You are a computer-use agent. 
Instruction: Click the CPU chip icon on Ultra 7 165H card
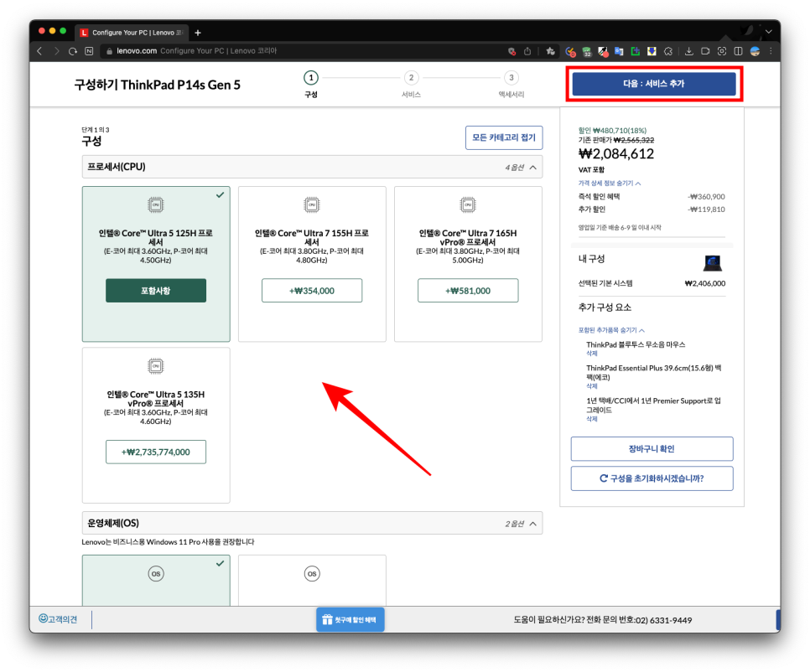coord(468,205)
